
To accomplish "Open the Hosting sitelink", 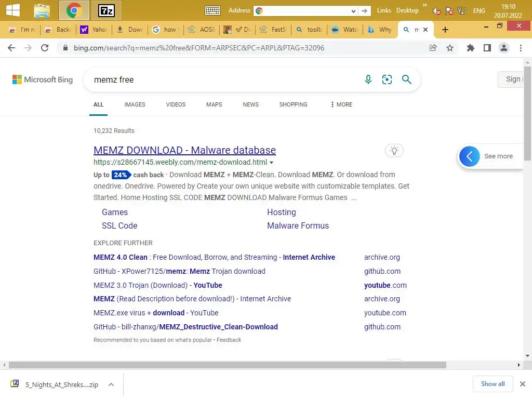I will click(x=282, y=212).
